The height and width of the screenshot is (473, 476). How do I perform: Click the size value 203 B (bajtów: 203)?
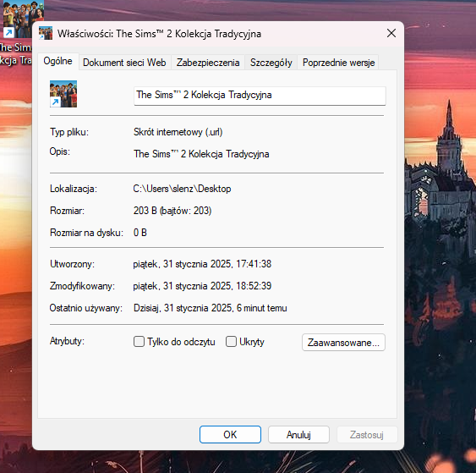click(x=172, y=211)
